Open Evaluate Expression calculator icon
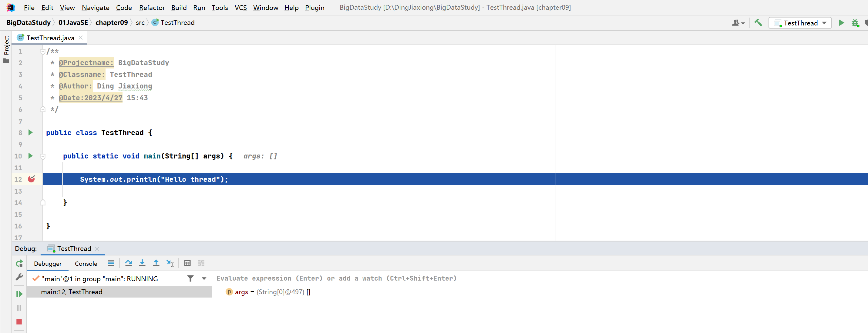Screen dimensions: 868x333 click(x=187, y=263)
